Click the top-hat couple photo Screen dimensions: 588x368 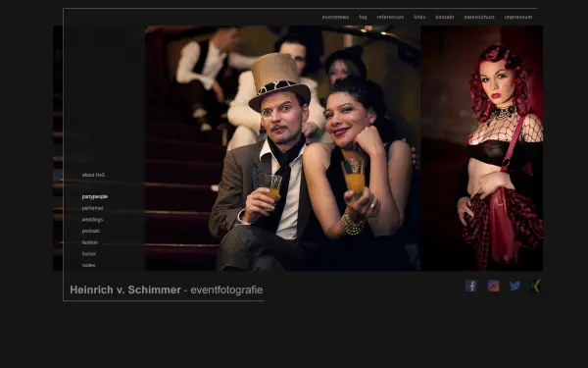click(x=283, y=148)
